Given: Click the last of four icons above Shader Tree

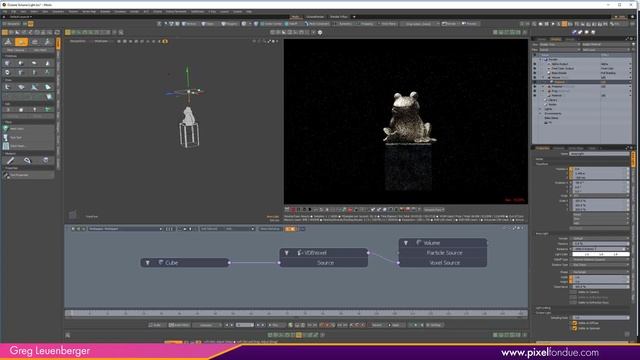Looking at the screenshot, I should click(x=593, y=32).
